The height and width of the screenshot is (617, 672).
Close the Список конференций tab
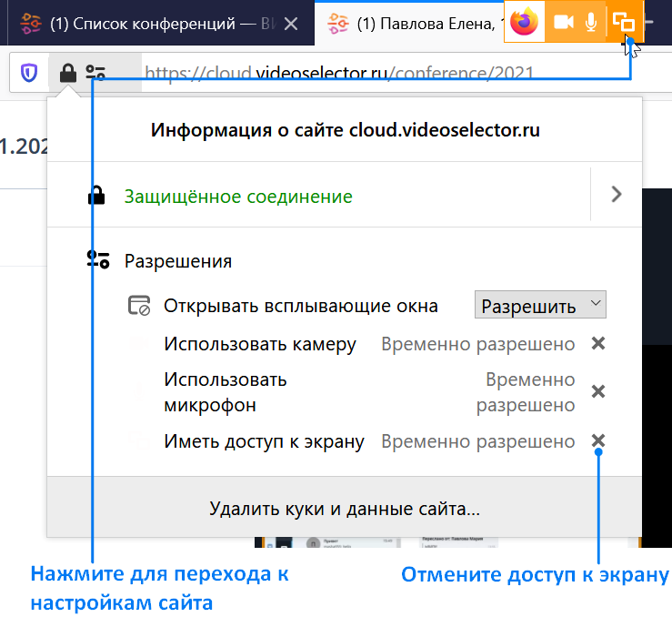(291, 24)
